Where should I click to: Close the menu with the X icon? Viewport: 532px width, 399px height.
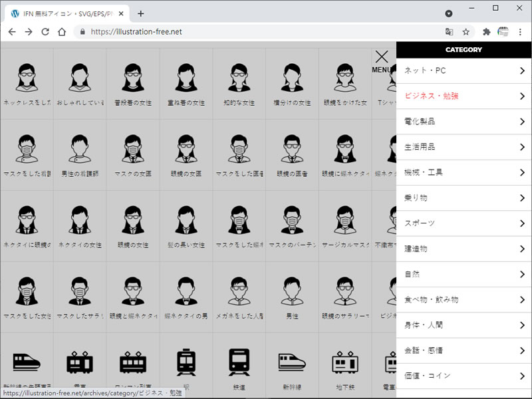click(x=381, y=58)
